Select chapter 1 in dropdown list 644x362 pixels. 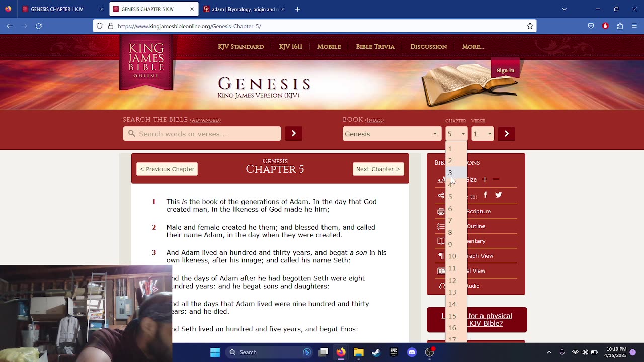tap(456, 149)
